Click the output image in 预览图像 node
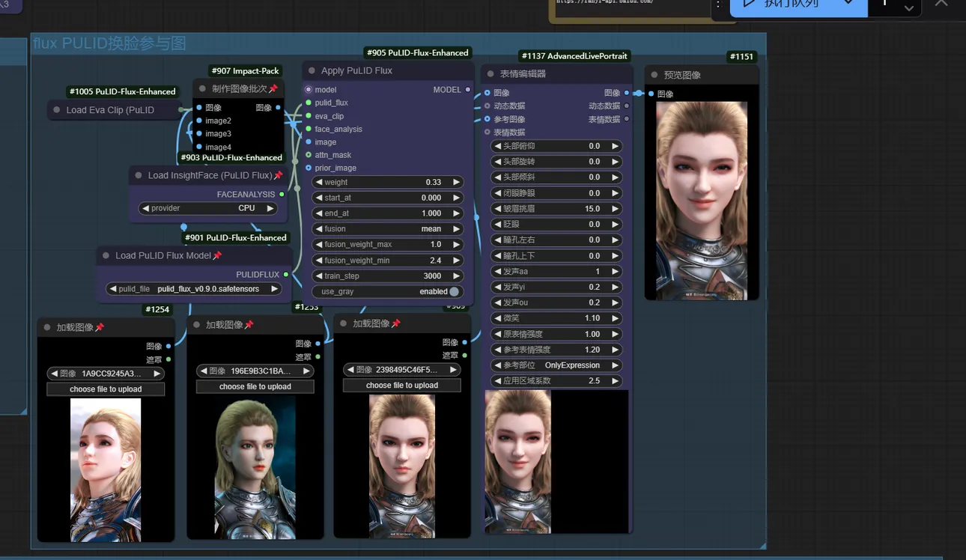 coord(702,201)
